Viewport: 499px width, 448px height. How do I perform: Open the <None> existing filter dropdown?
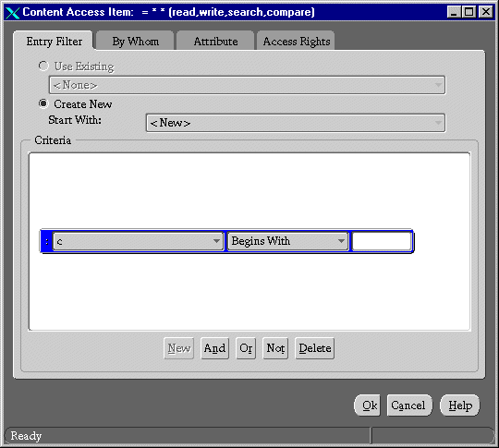click(x=247, y=85)
